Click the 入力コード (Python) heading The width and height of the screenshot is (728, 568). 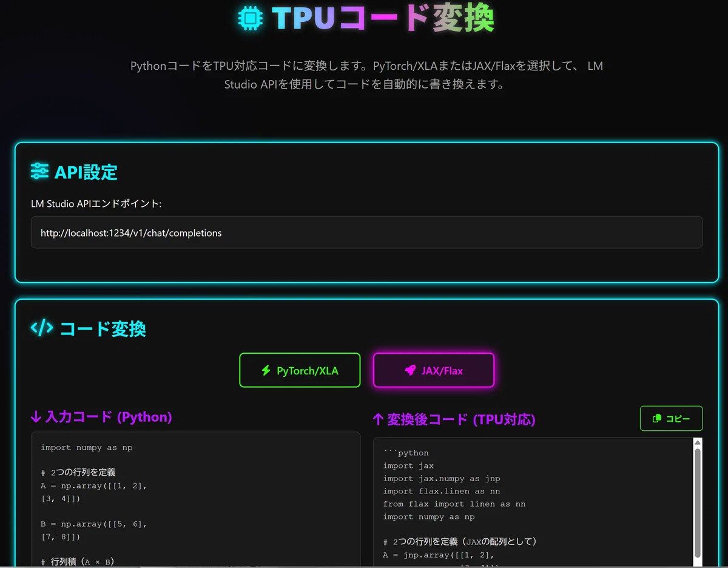pos(109,417)
